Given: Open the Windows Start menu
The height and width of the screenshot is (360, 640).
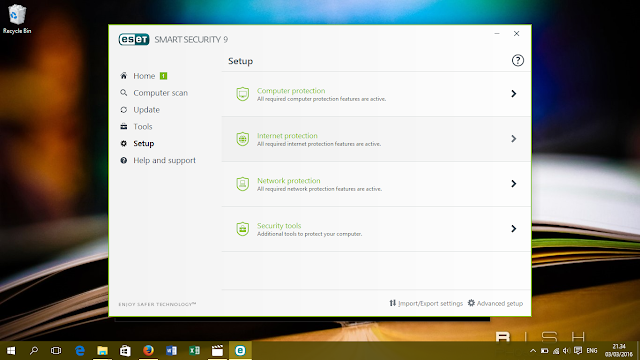Looking at the screenshot, I should tap(11, 351).
